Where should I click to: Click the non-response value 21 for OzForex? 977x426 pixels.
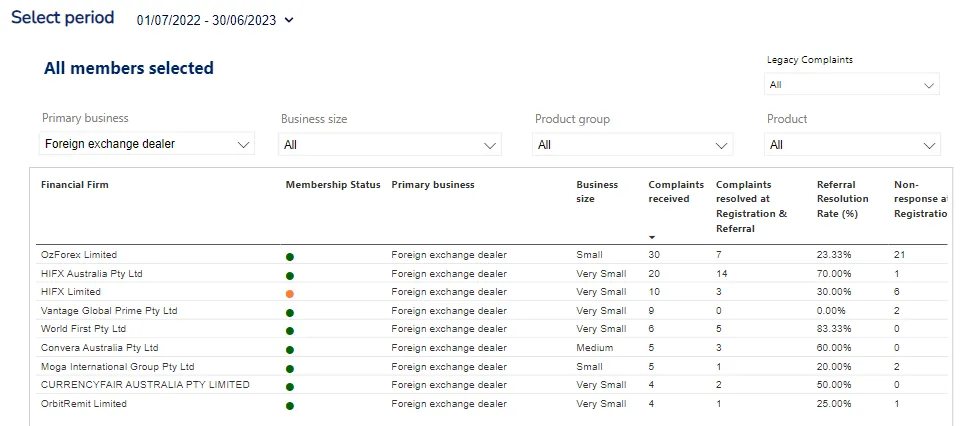[899, 255]
